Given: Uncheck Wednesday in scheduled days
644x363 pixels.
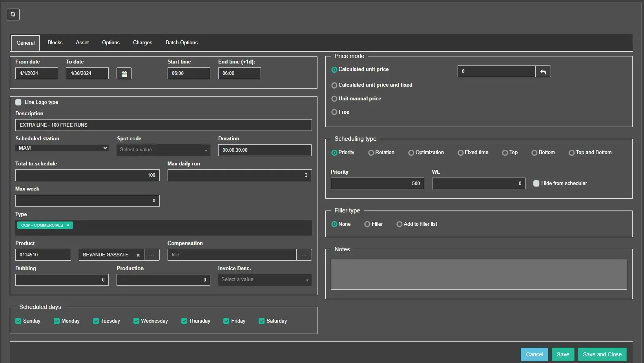Looking at the screenshot, I should click(137, 321).
